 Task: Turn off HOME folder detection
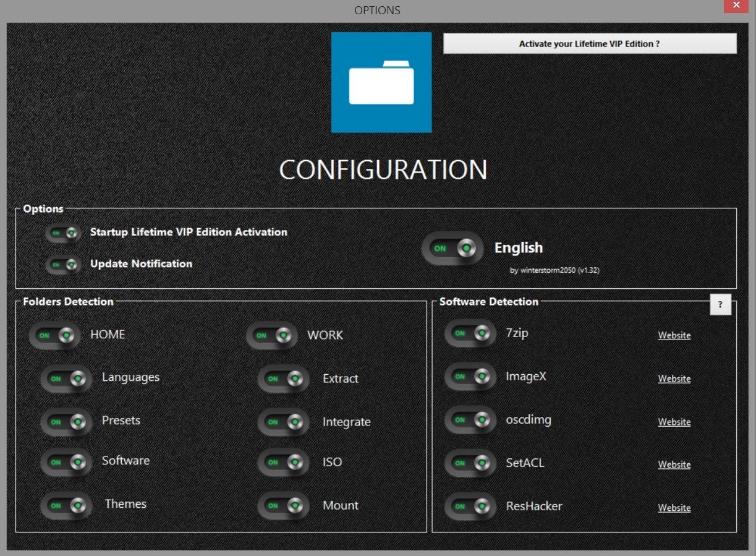click(54, 335)
